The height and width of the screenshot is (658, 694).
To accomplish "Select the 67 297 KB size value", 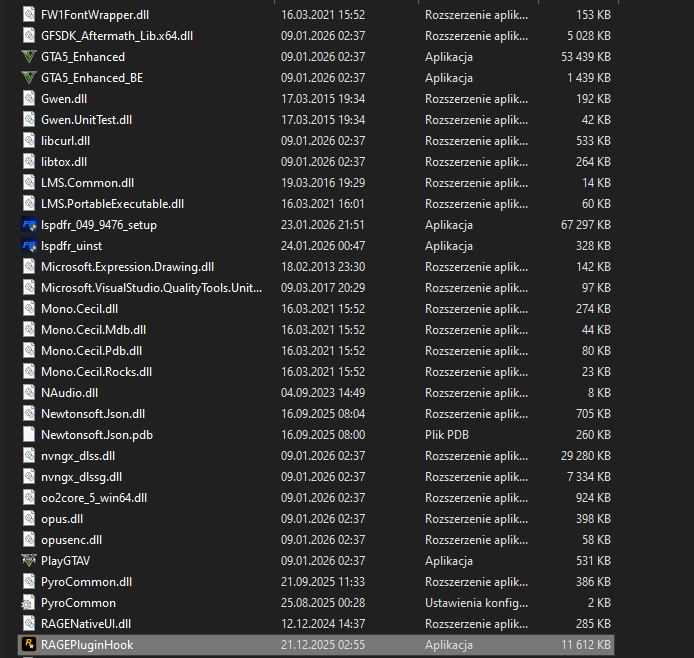I will click(x=586, y=225).
